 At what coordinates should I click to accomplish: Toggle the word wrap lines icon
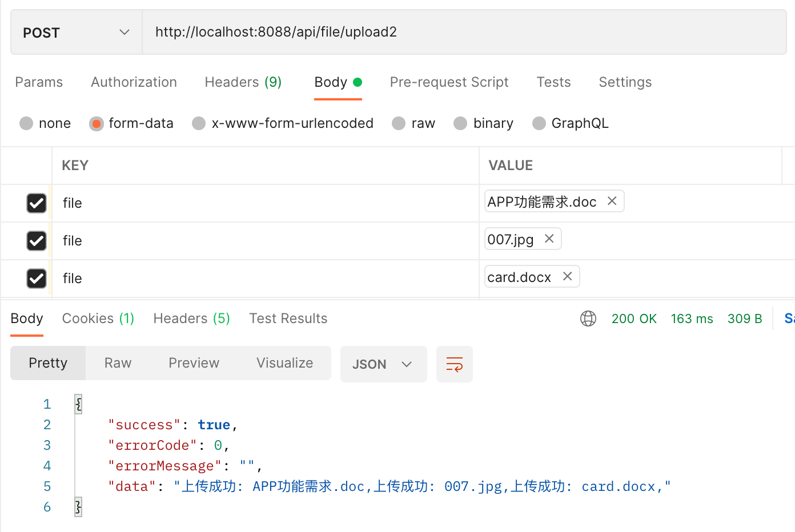(x=454, y=364)
